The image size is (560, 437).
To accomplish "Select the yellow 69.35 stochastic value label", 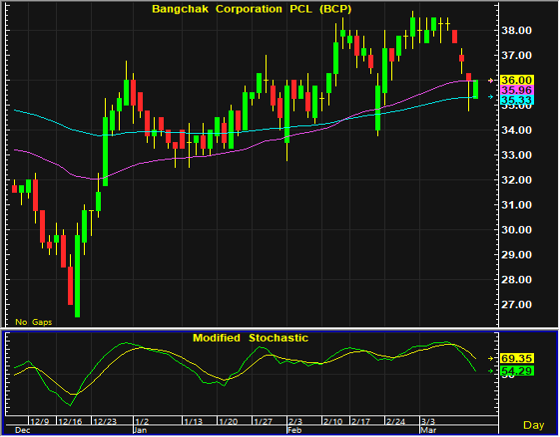I will pyautogui.click(x=516, y=358).
